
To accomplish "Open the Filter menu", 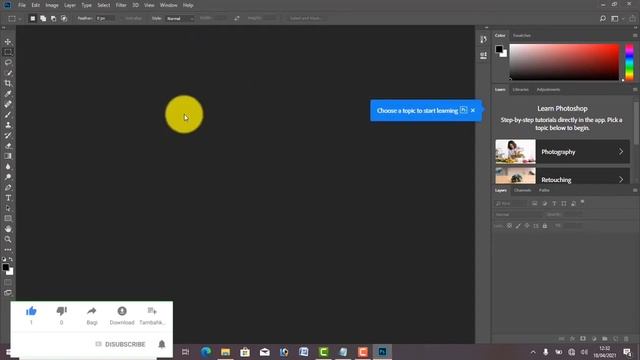I will (x=121, y=5).
